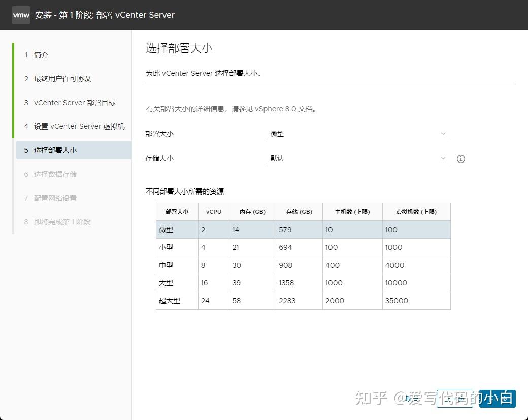Click the outlined previous-step button

pos(454,399)
